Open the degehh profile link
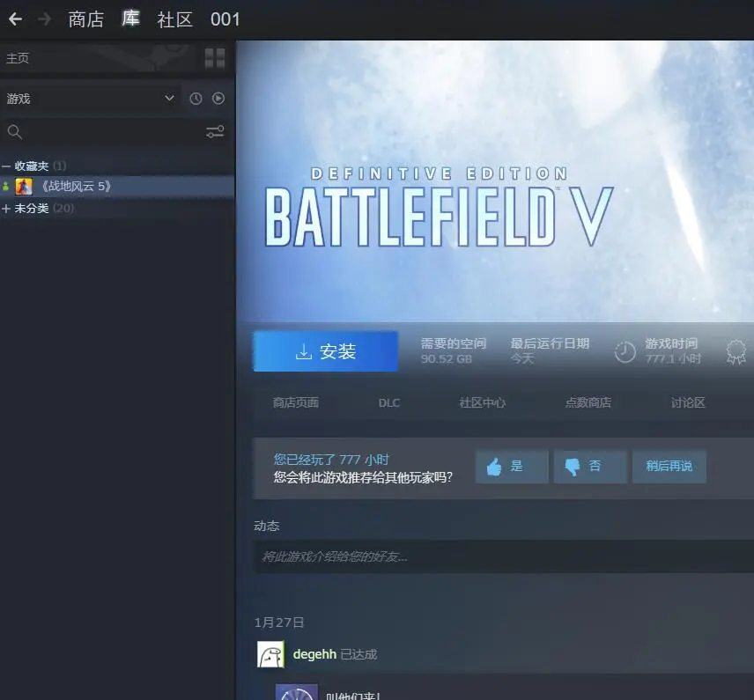This screenshot has height=700, width=754. pos(314,654)
